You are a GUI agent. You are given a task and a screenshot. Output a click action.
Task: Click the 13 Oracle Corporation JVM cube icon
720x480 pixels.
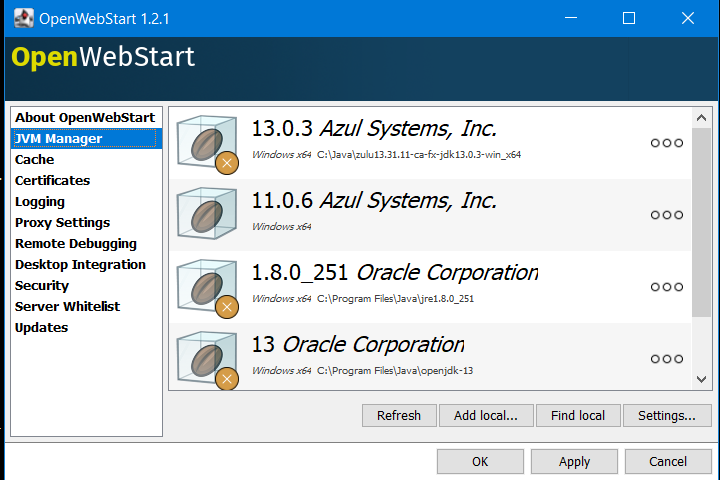[x=207, y=359]
